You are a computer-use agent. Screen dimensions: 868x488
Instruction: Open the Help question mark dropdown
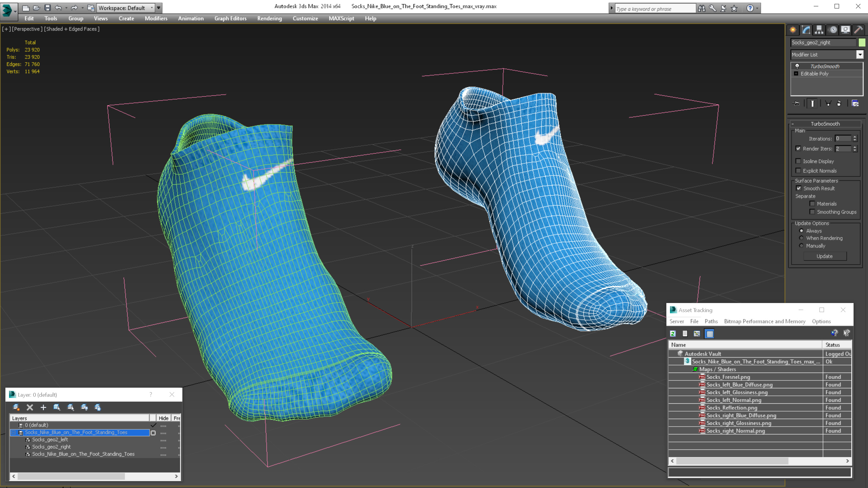click(757, 8)
